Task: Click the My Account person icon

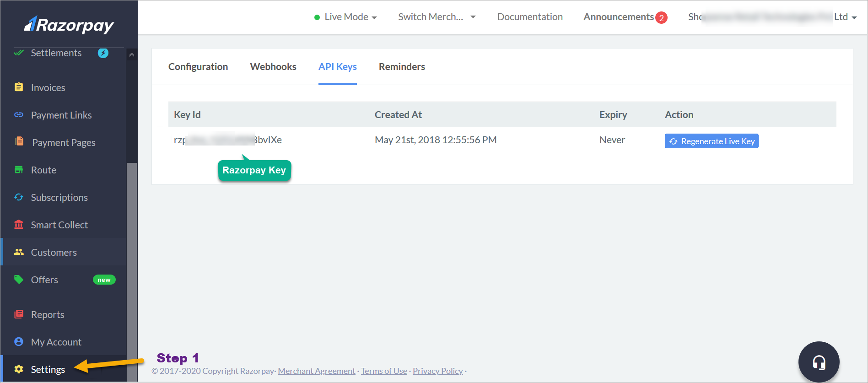Action: click(x=19, y=341)
